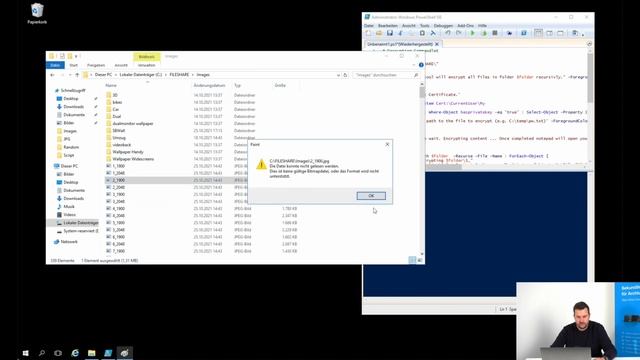This screenshot has height=360, width=640.
Task: Show script pane maximized layout icon
Action: (560, 33)
